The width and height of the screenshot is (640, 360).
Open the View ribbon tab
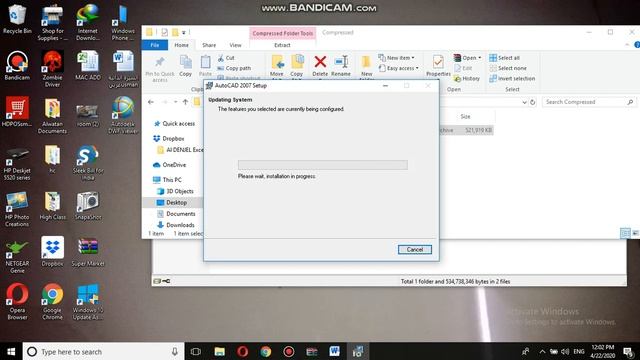click(235, 45)
